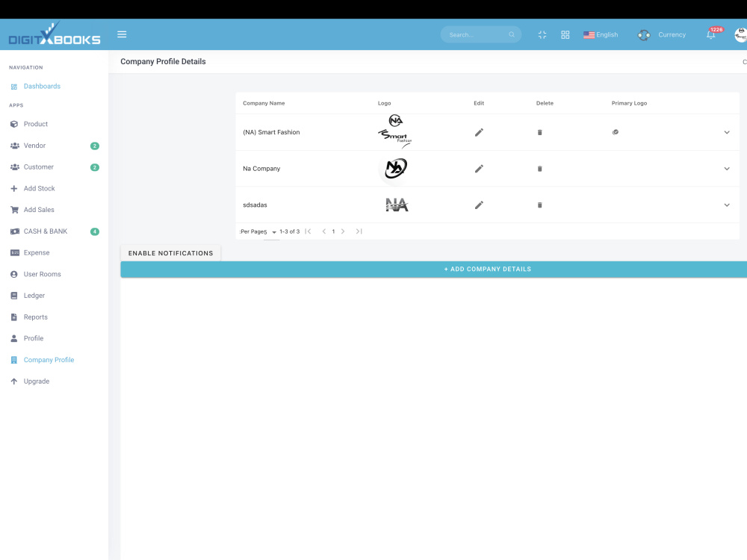Screen dimensions: 747x560
Task: Expand the sdsadas row
Action: [727, 205]
